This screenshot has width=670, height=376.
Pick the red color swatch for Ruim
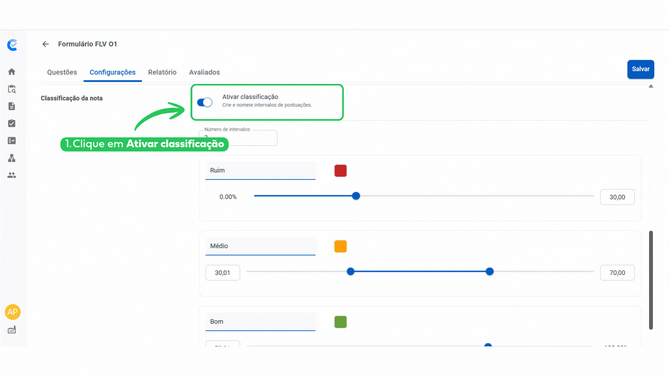coord(341,171)
